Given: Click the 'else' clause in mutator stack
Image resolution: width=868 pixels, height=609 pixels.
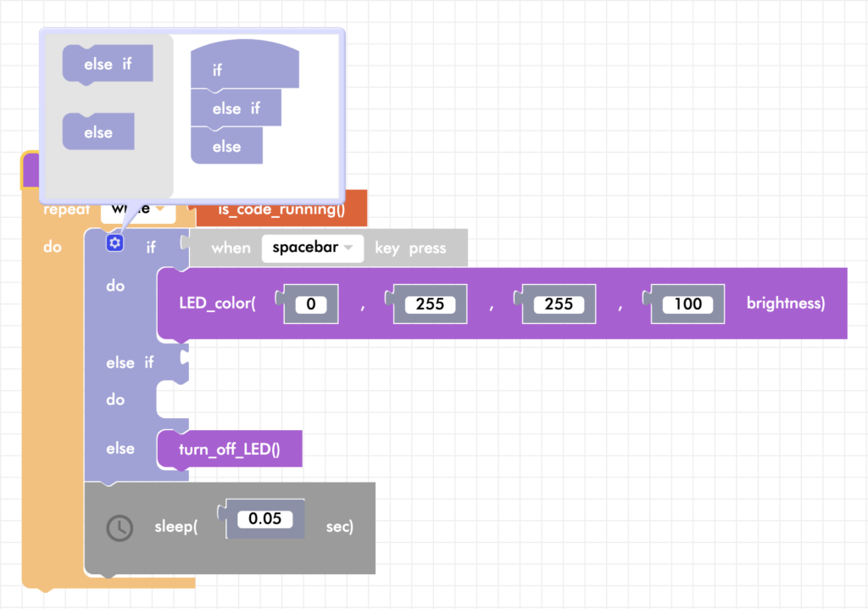Looking at the screenshot, I should coord(226,147).
